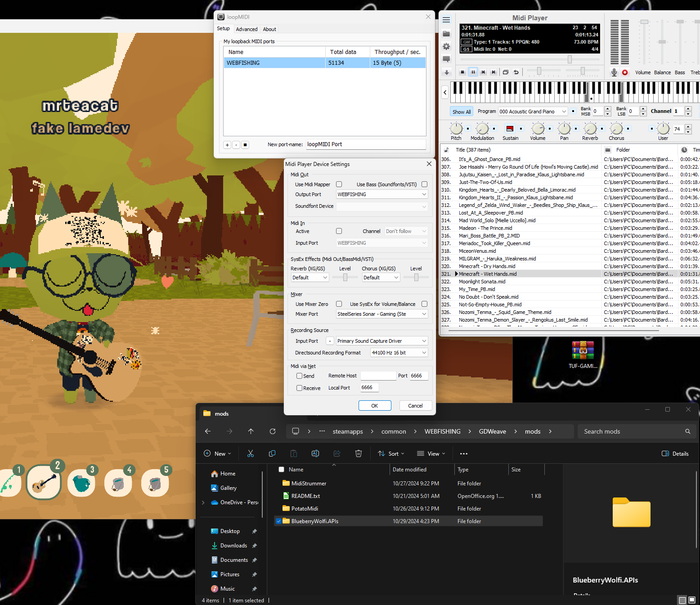Screen dimensions: 700x605
Task: Click the Pitch knob
Action: 456,129
